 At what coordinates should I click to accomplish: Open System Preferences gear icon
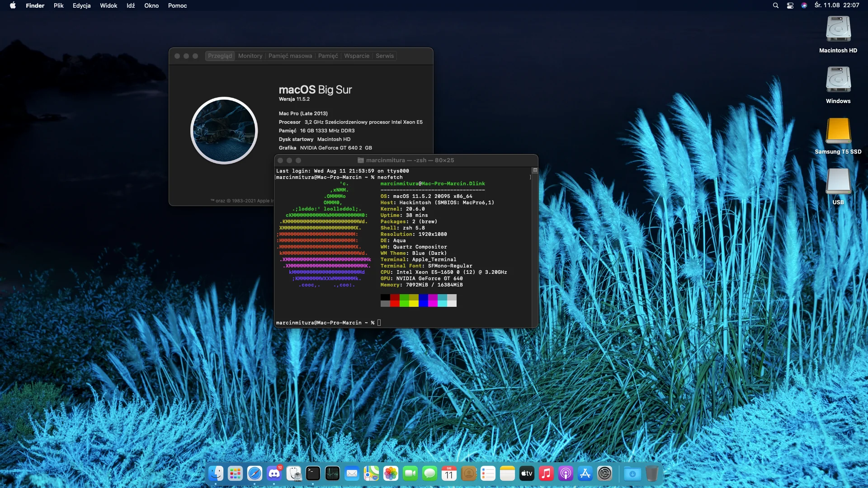604,474
